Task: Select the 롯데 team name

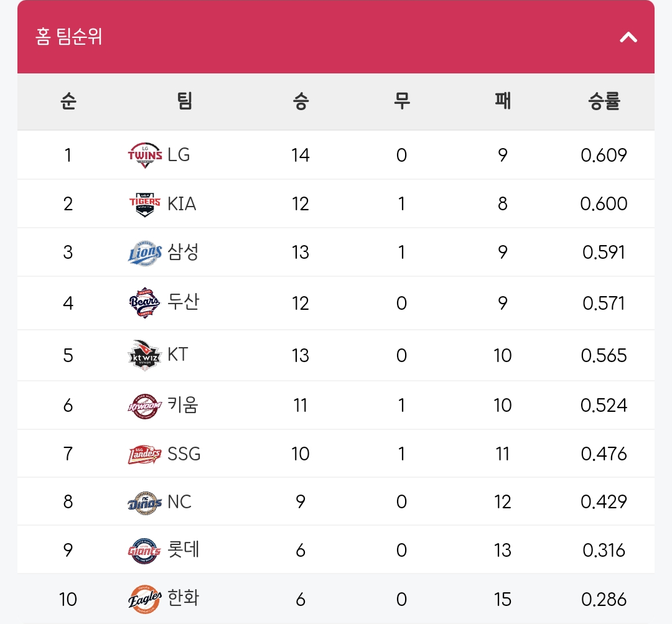Action: pyautogui.click(x=183, y=549)
